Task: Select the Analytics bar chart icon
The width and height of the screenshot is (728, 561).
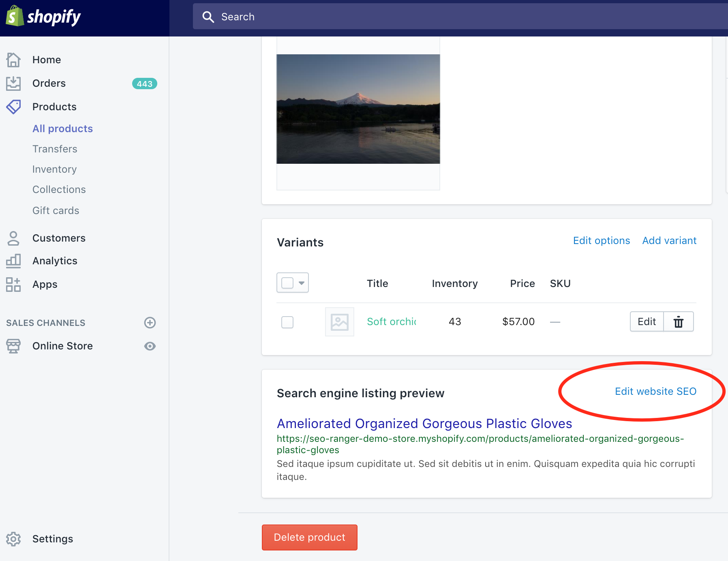Action: (13, 261)
